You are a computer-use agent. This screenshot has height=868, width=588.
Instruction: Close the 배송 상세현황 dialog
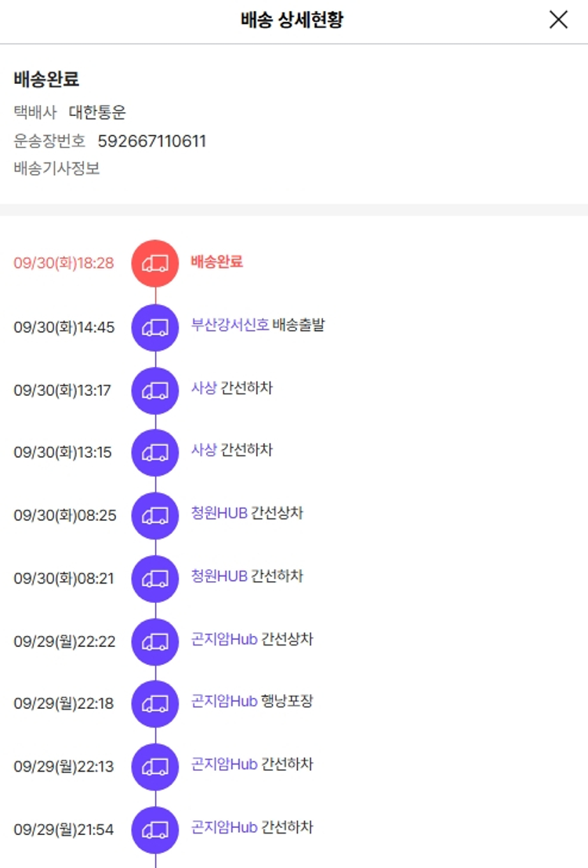(558, 20)
